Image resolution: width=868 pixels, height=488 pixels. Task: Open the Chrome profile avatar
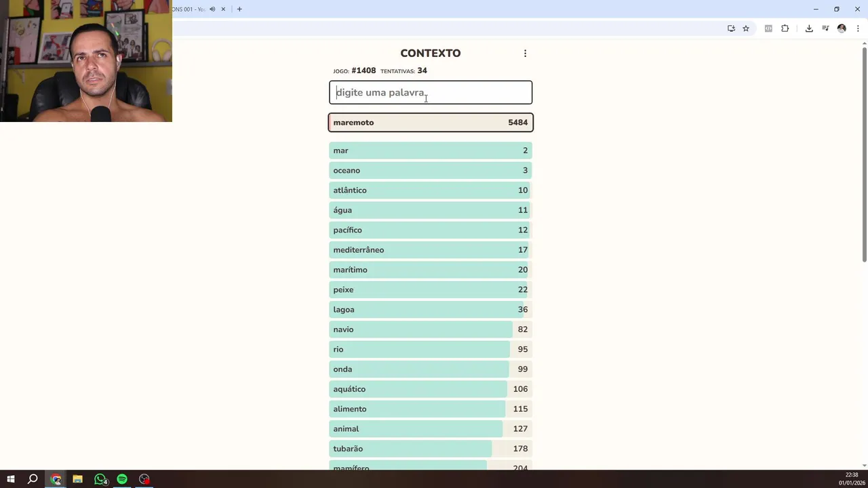click(x=842, y=28)
